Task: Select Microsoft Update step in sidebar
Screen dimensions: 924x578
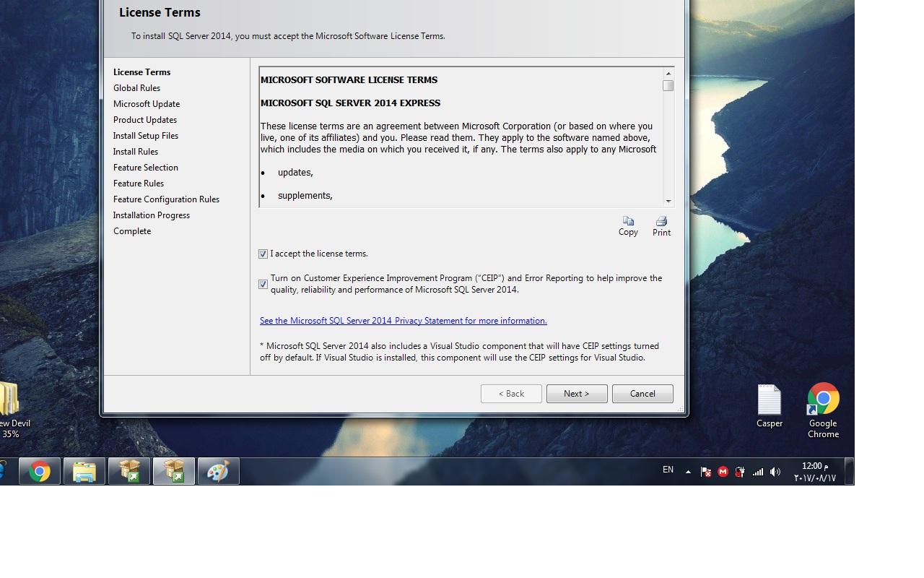Action: click(147, 104)
